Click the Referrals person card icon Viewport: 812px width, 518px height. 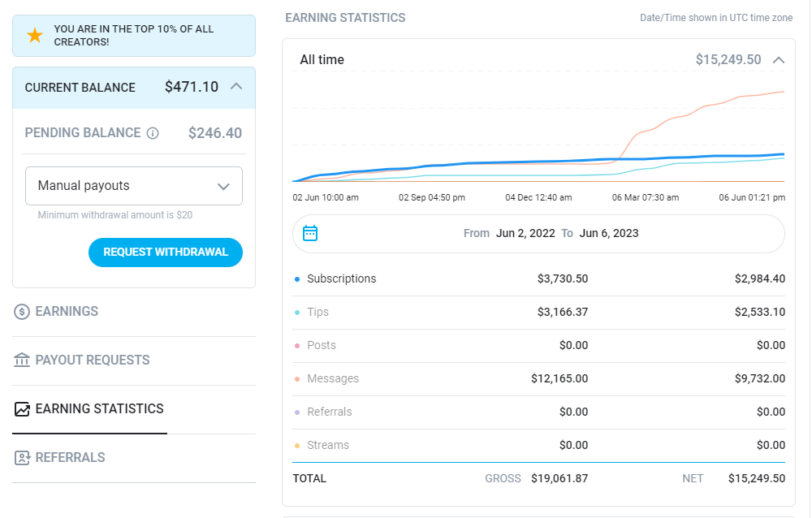[x=22, y=458]
